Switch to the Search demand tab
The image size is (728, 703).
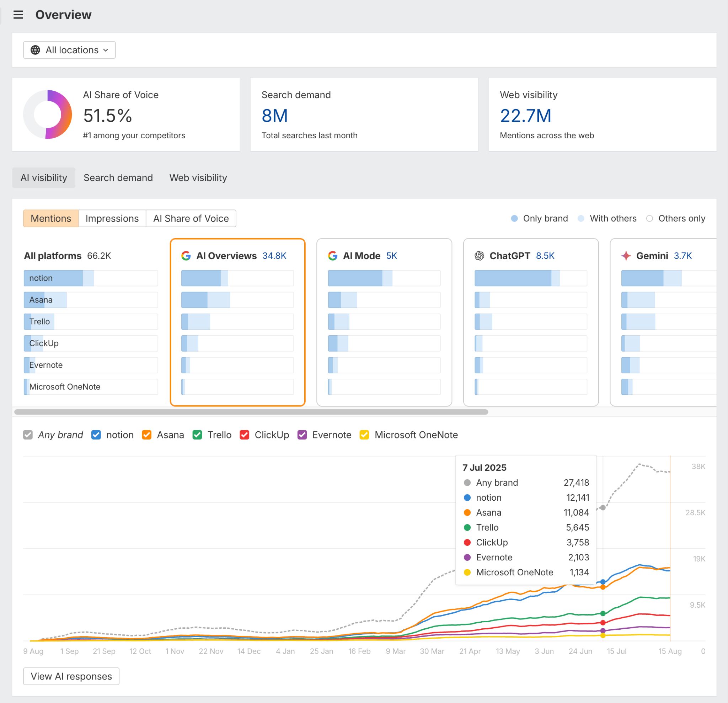coord(118,177)
